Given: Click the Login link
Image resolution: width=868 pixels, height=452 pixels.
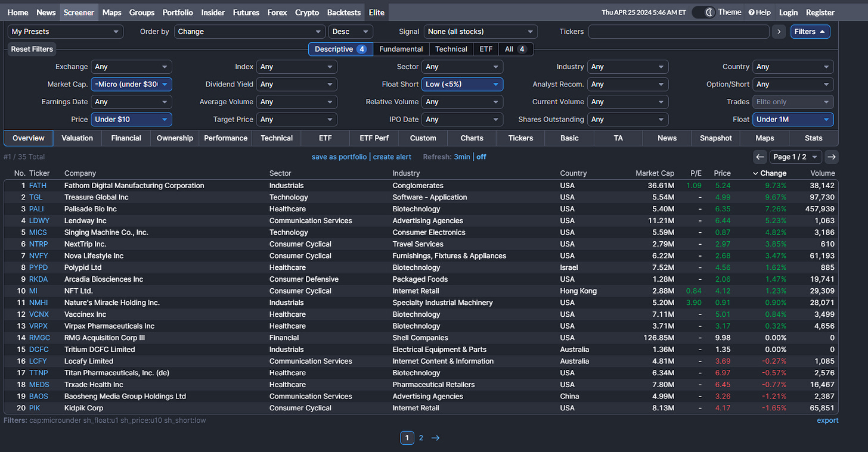Looking at the screenshot, I should 788,13.
